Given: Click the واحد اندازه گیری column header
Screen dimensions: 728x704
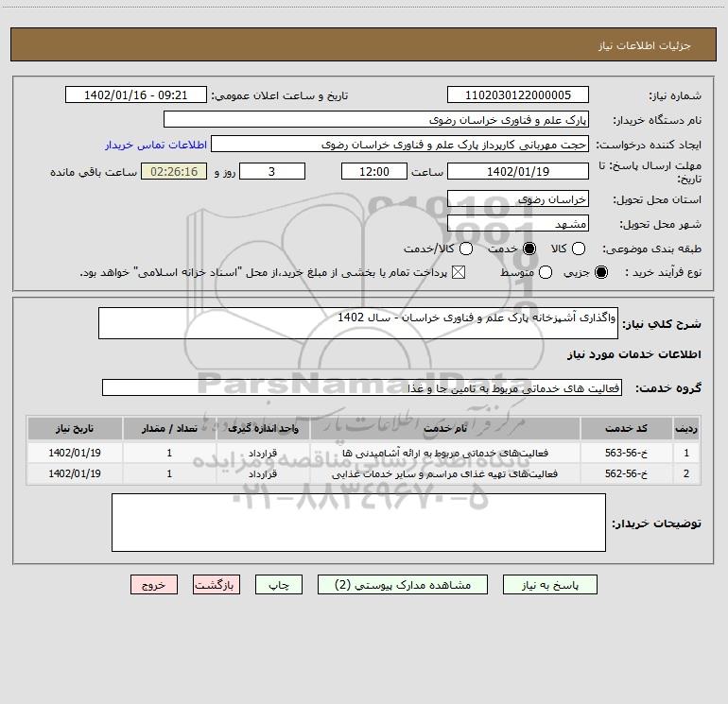Looking at the screenshot, I should pos(263,428).
